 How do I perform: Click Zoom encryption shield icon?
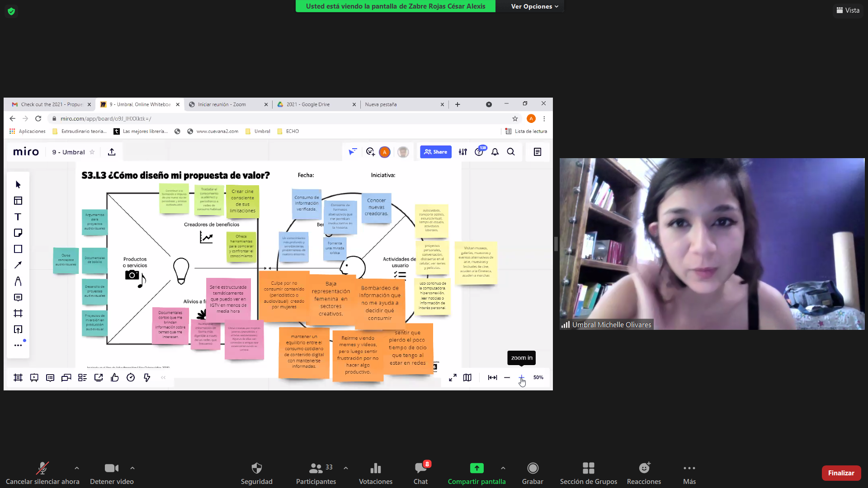pos(11,11)
